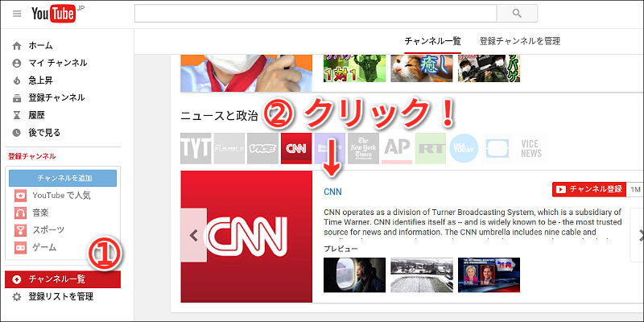This screenshot has height=322, width=644.
Task: Open 後で見る watch later item
Action: [44, 133]
